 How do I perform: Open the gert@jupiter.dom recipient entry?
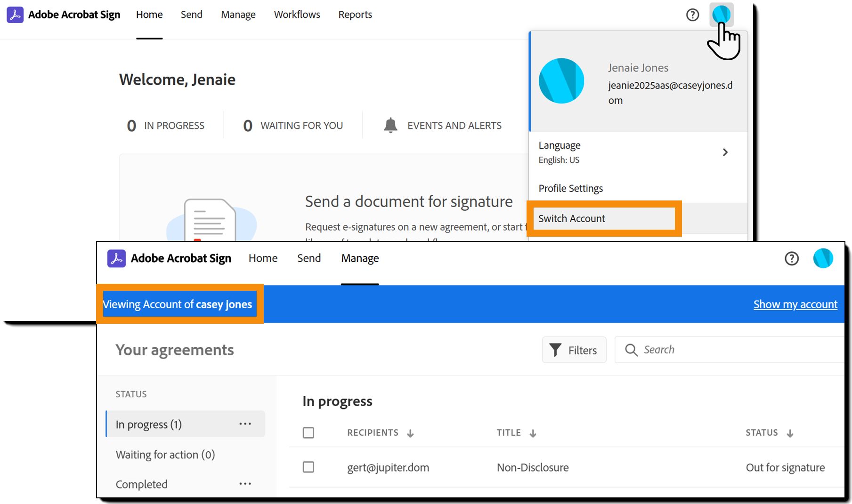[x=388, y=467]
